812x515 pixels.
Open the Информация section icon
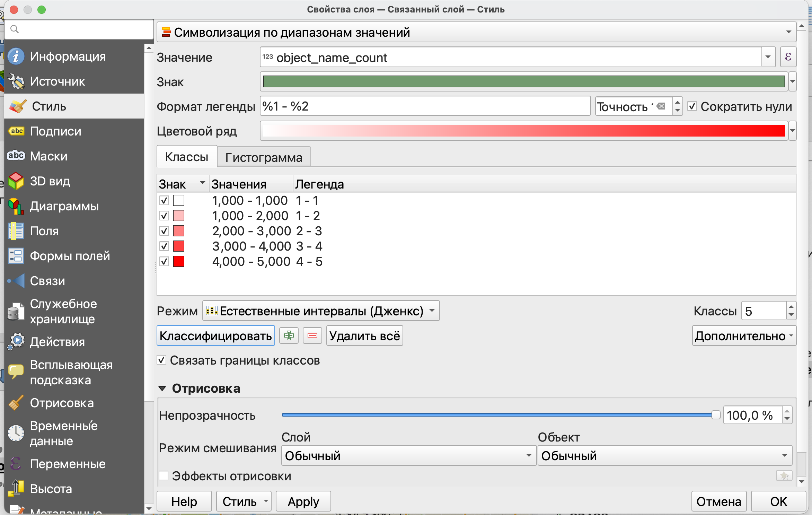[x=16, y=56]
